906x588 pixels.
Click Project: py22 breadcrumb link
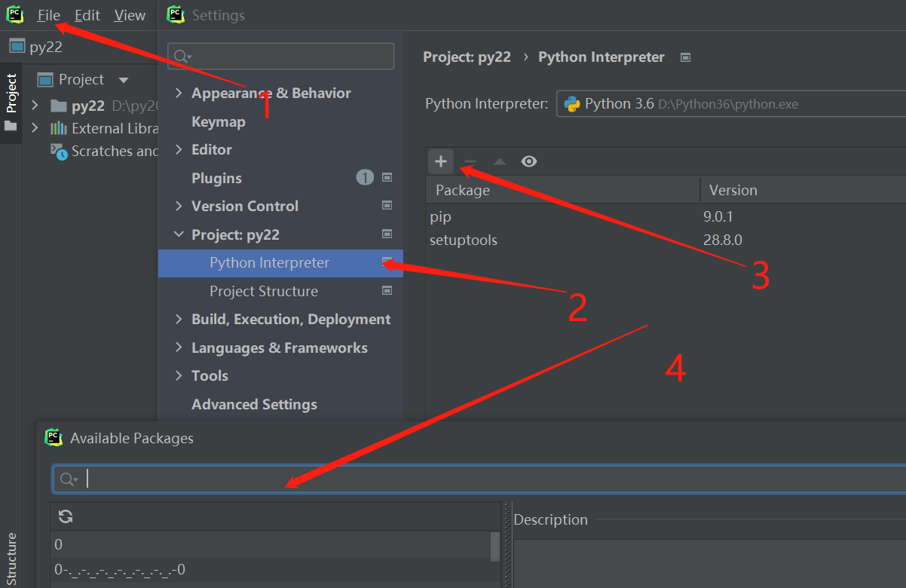[x=467, y=57]
